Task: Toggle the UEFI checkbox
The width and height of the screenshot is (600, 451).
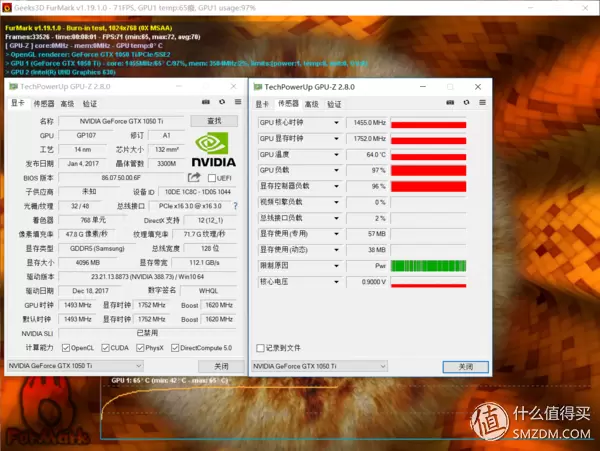Action: 211,177
